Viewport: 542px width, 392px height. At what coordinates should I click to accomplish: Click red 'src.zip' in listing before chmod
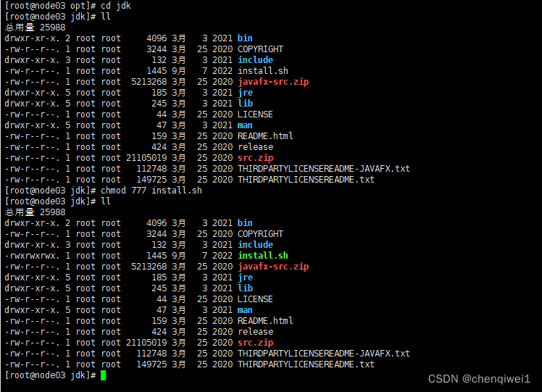pos(256,158)
